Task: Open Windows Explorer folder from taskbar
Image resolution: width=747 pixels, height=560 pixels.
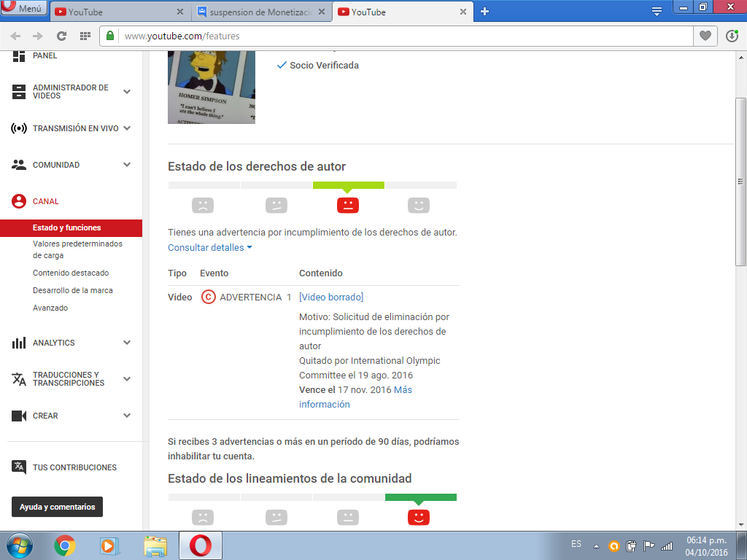Action: [x=155, y=546]
